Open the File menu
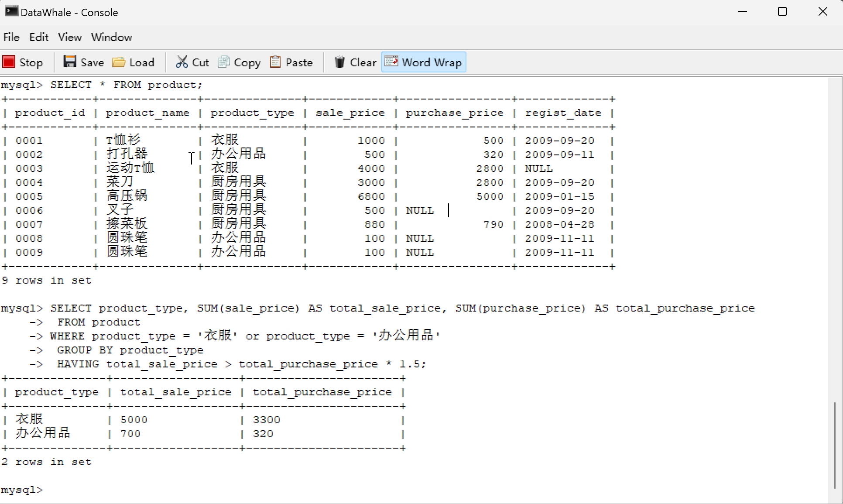843x504 pixels. [11, 38]
